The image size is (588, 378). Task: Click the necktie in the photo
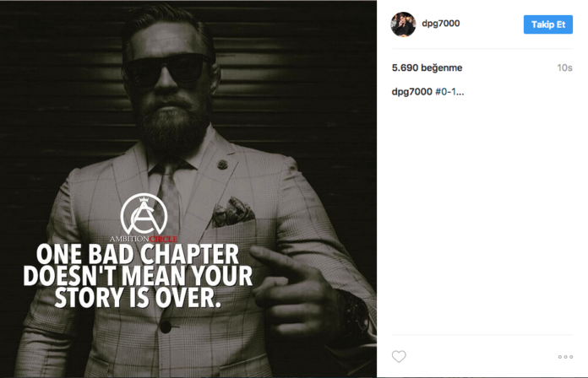168,195
